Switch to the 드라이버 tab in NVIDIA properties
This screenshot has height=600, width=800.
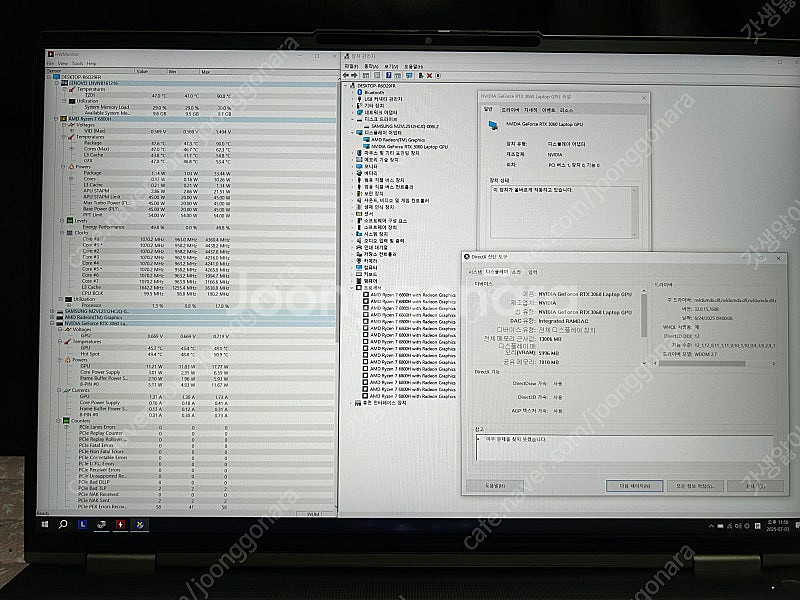[x=510, y=110]
